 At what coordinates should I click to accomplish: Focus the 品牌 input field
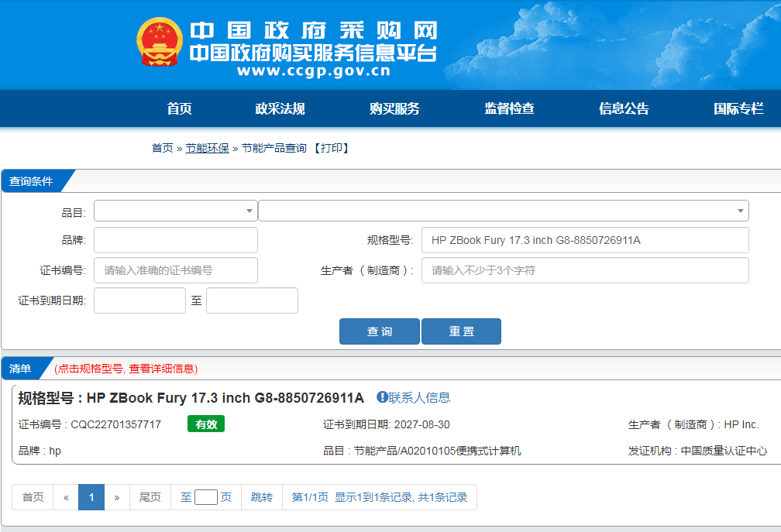176,240
